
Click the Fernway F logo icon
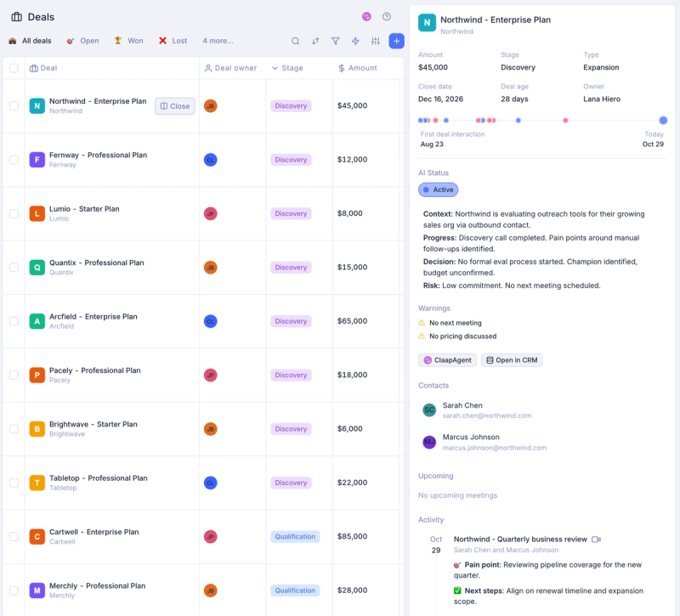point(37,160)
